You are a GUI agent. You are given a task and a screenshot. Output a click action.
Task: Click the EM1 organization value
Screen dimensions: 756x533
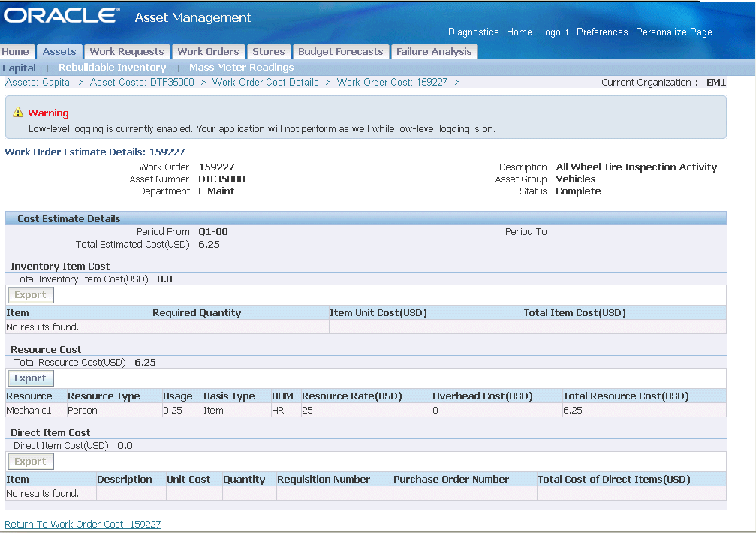point(716,83)
